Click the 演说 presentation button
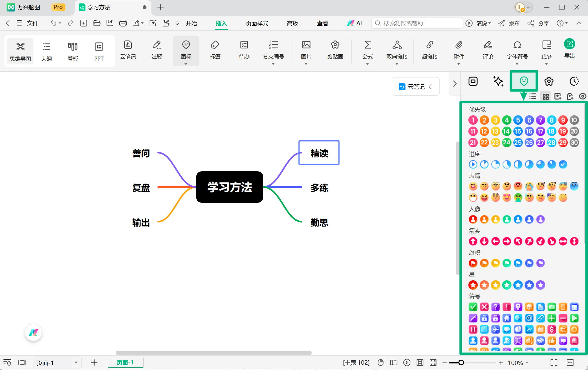 pyautogui.click(x=478, y=23)
